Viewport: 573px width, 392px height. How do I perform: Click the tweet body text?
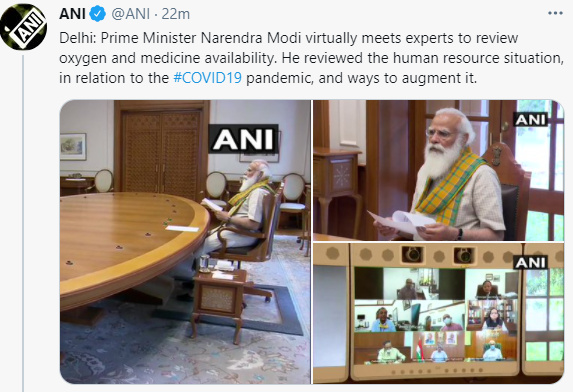point(311,58)
